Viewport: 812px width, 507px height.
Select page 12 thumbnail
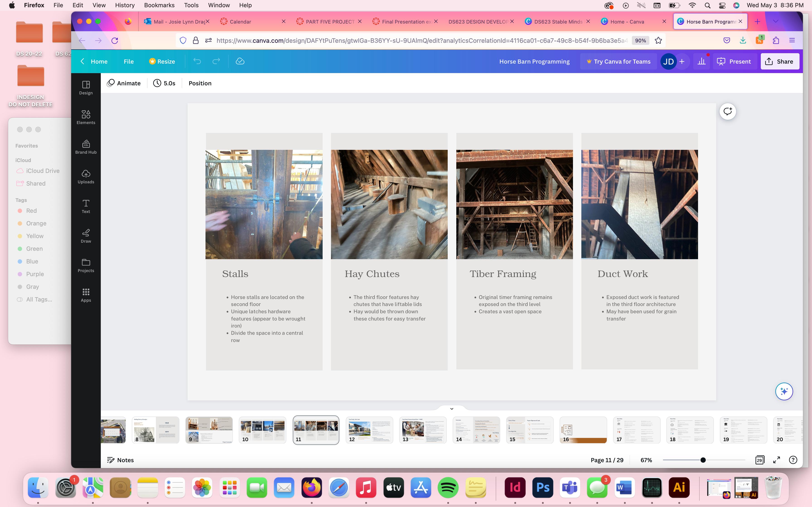click(x=369, y=430)
